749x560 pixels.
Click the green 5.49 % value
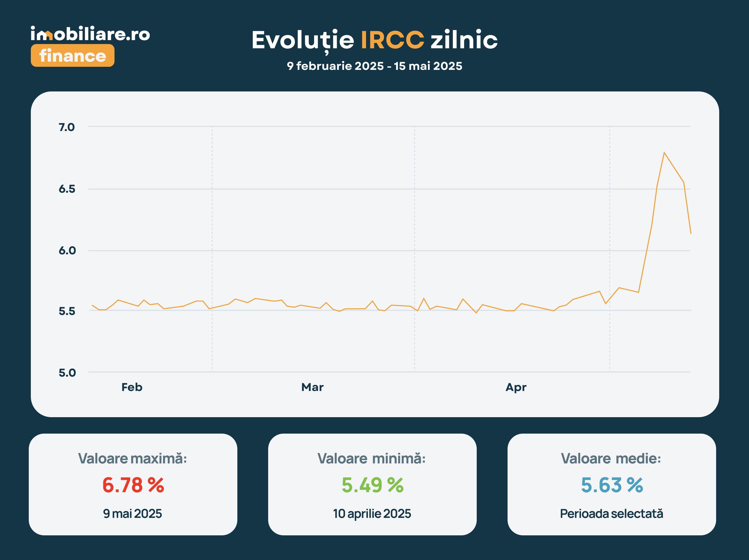pos(372,485)
